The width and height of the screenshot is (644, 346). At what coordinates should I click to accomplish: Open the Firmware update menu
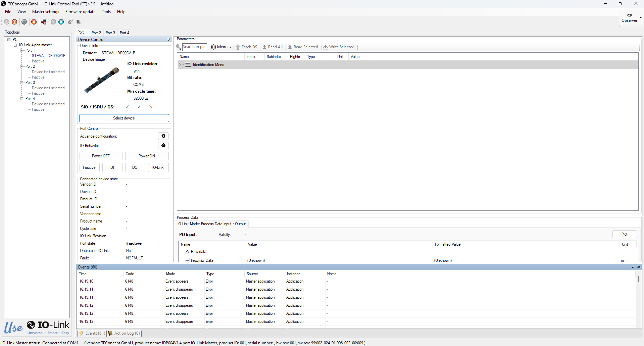click(80, 12)
